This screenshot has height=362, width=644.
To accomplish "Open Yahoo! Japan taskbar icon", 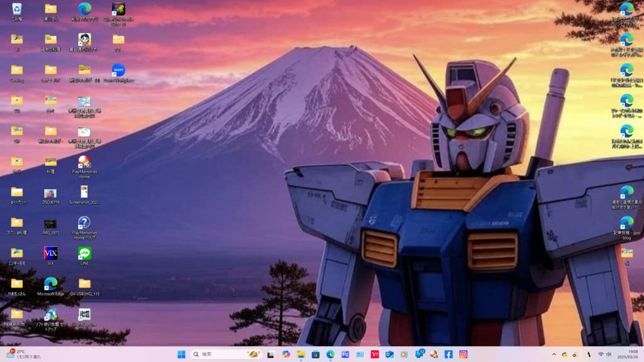I will (x=375, y=354).
